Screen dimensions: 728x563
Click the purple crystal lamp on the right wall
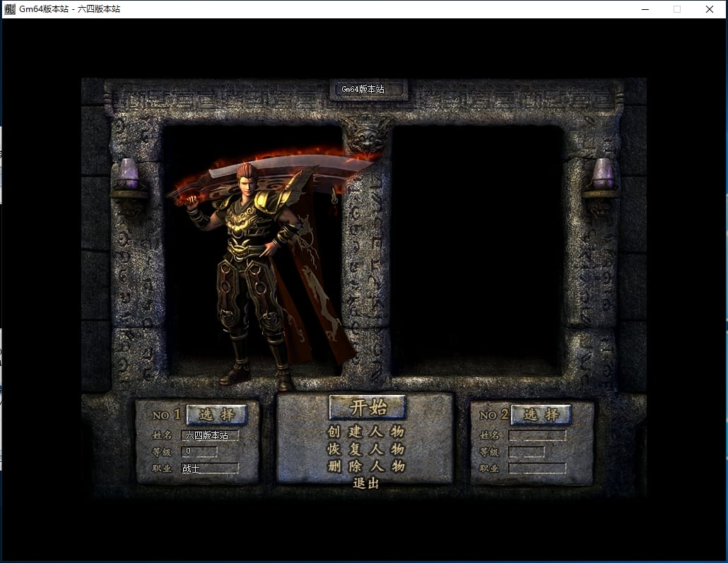602,174
